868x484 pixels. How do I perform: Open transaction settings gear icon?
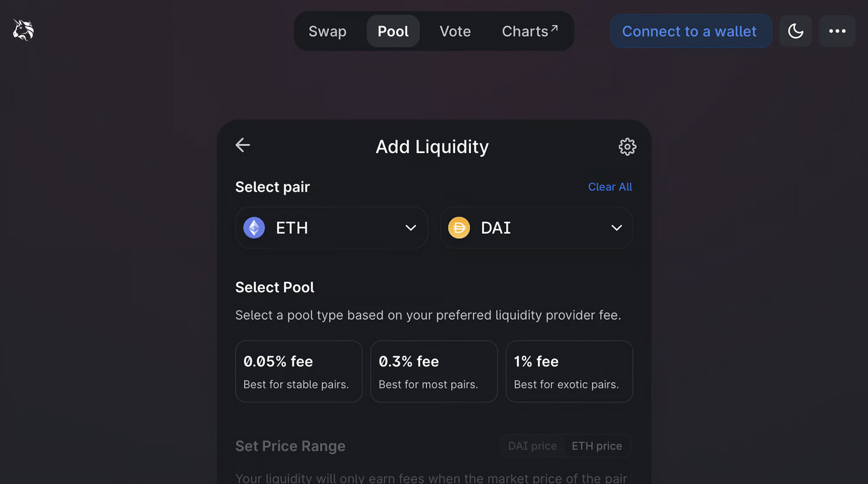click(x=627, y=147)
